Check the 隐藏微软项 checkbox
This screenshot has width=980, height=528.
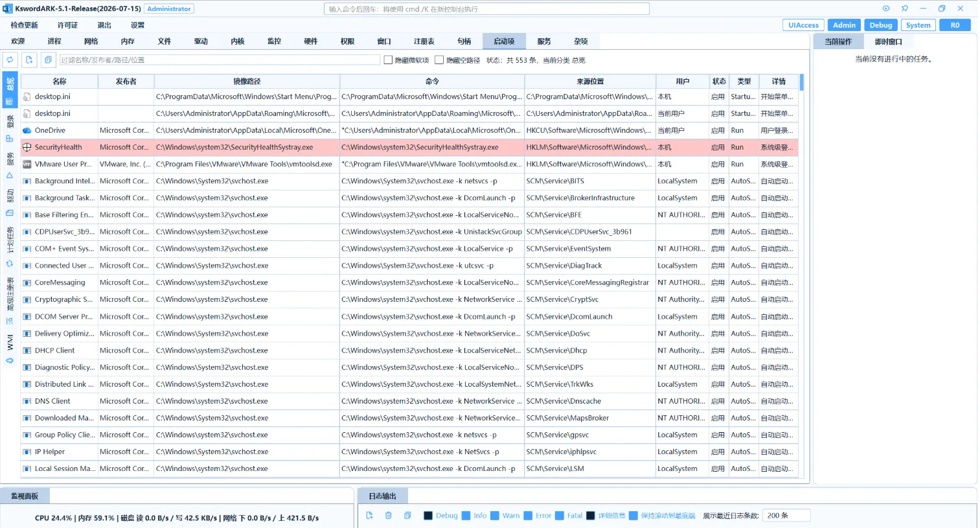click(389, 60)
